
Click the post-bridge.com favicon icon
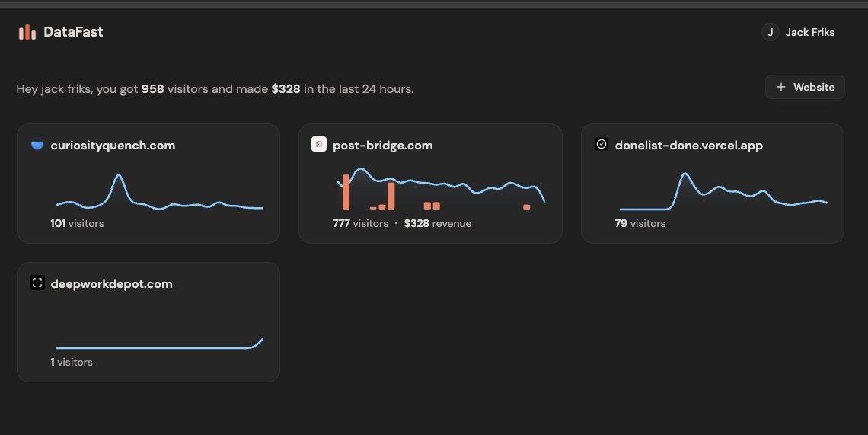pyautogui.click(x=319, y=145)
